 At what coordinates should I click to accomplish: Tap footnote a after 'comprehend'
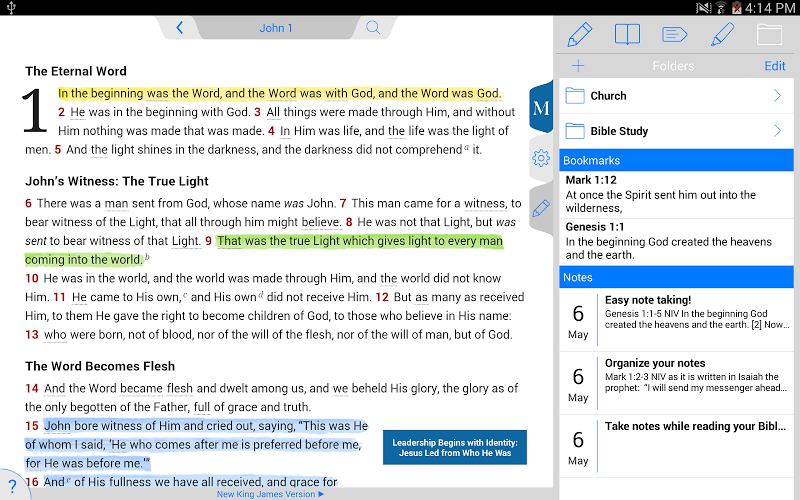(x=466, y=147)
